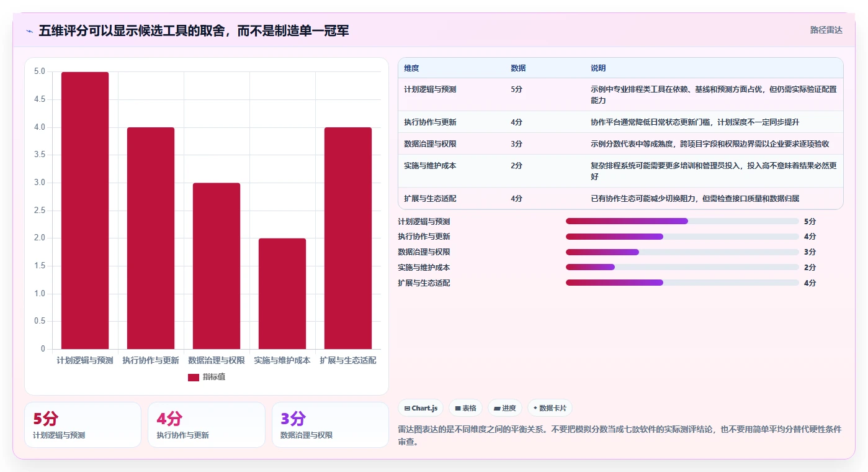The height and width of the screenshot is (472, 868).
Task: Click the 实施与维护成本 label in the progress list
Action: (x=424, y=267)
